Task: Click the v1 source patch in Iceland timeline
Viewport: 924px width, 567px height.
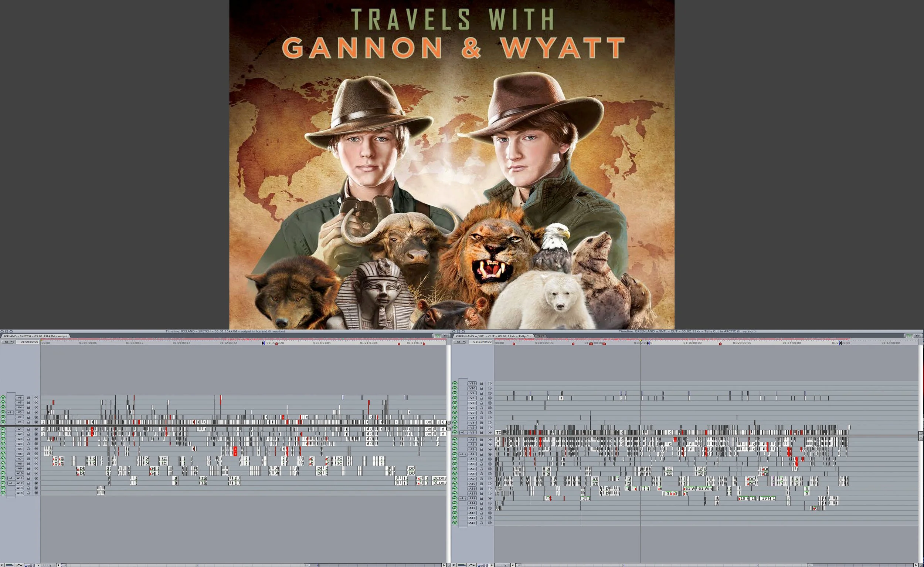Action: point(10,412)
